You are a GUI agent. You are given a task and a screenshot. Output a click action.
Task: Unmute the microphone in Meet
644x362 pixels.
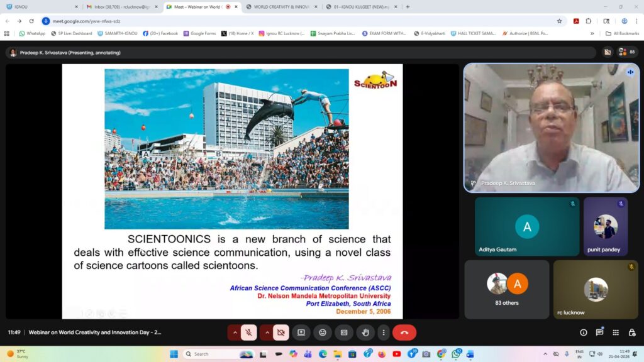249,332
